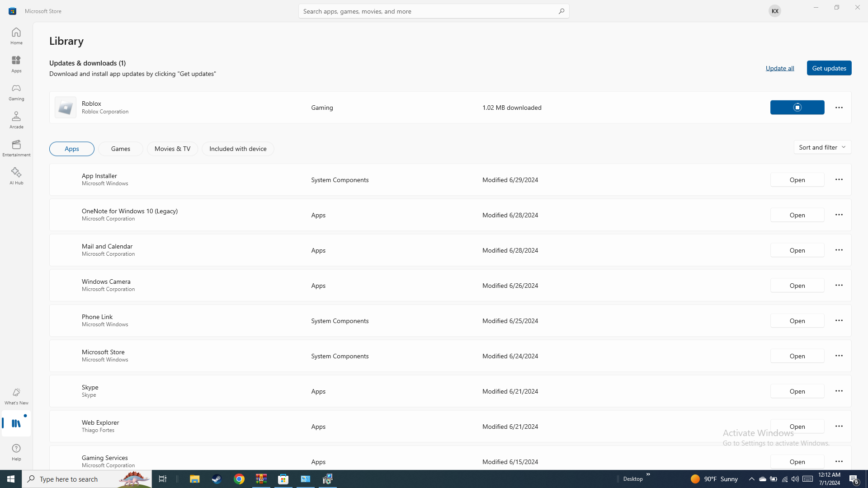This screenshot has width=868, height=488.
Task: Click the Roblox app name
Action: click(91, 103)
